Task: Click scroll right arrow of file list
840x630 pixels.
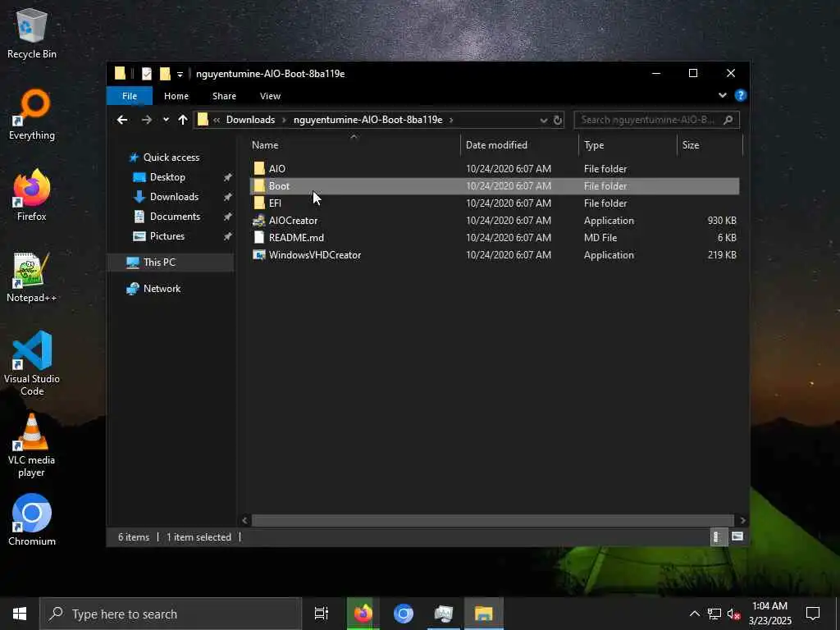Action: pos(742,520)
